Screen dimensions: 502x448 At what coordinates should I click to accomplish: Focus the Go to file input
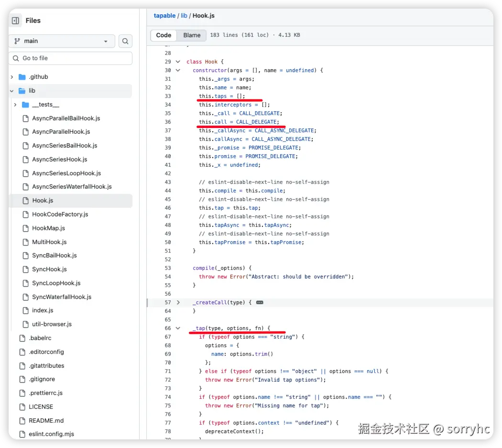tap(70, 58)
